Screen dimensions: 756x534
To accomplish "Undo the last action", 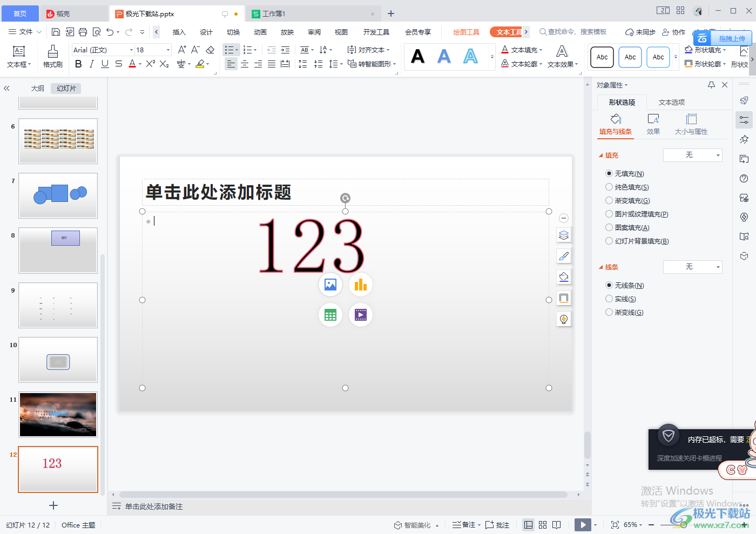I will [x=110, y=32].
